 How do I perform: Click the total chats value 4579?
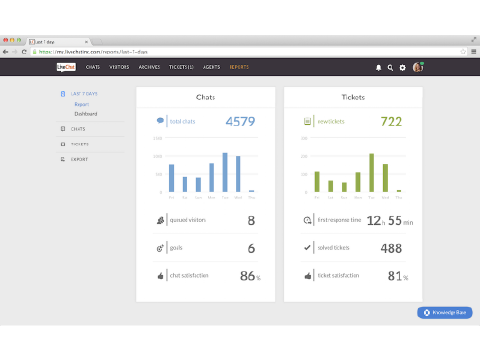(x=240, y=121)
